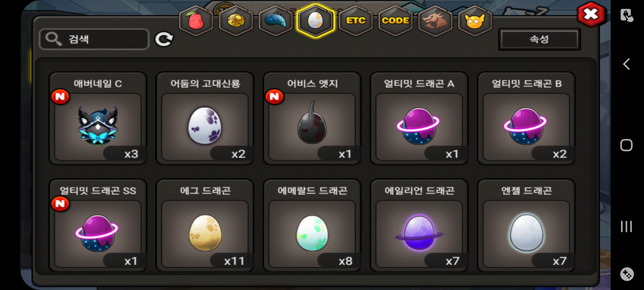Open the 속성 attribute filter
The width and height of the screenshot is (644, 290).
coord(539,39)
